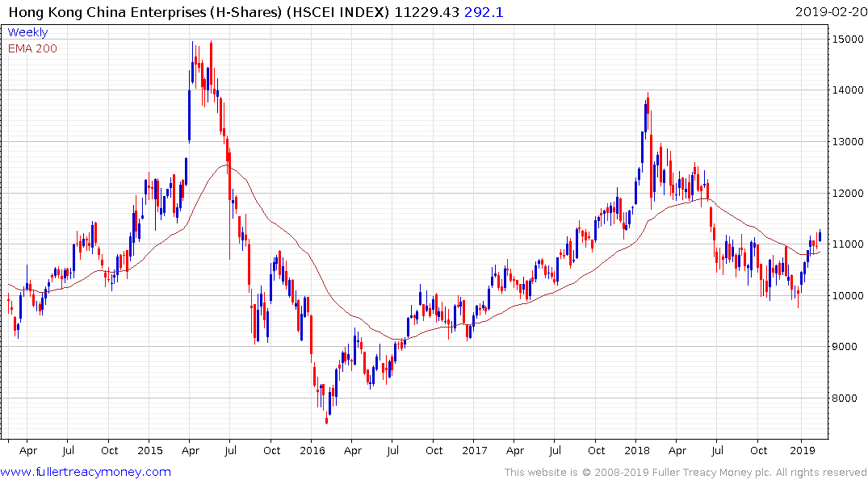The width and height of the screenshot is (868, 484).
Task: Click the 15000 price axis label
Action: coord(848,39)
